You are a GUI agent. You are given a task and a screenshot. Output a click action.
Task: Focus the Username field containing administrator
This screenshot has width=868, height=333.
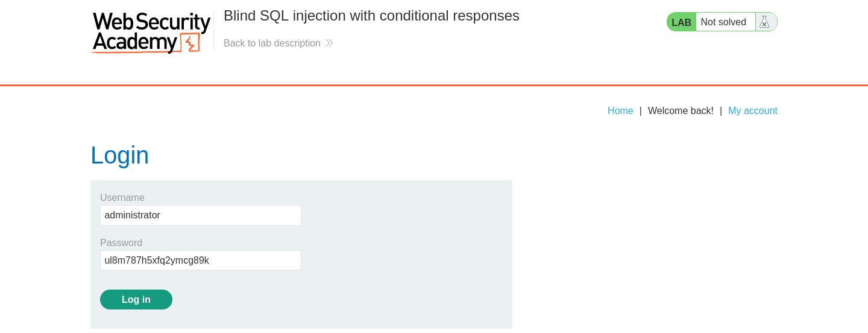pyautogui.click(x=201, y=215)
